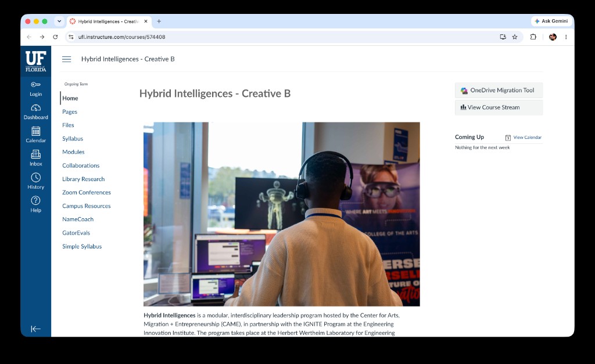This screenshot has width=595, height=364.
Task: Open the History clock icon
Action: pos(35,178)
